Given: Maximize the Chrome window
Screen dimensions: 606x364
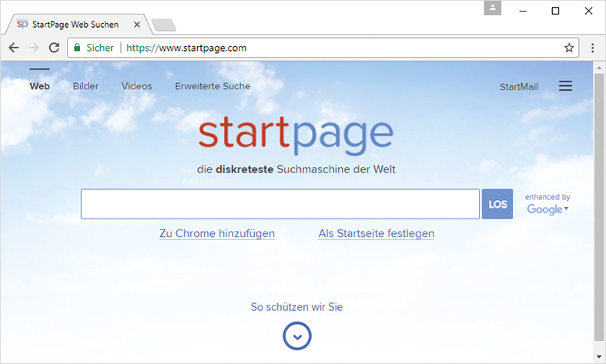Looking at the screenshot, I should pyautogui.click(x=555, y=11).
